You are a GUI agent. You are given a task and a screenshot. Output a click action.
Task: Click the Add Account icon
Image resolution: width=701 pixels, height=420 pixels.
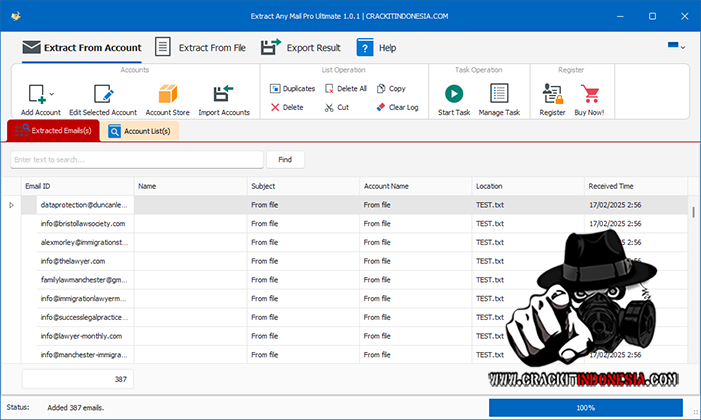coord(36,94)
